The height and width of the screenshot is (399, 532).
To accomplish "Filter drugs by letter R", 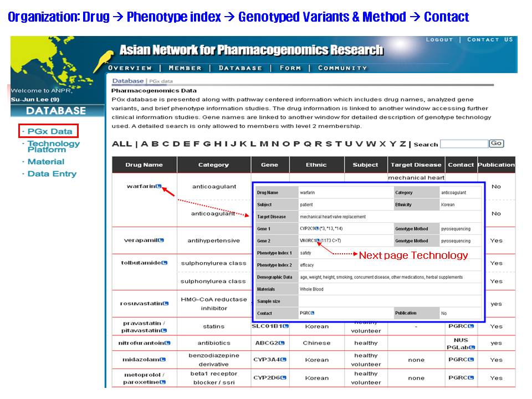I will tap(318, 144).
